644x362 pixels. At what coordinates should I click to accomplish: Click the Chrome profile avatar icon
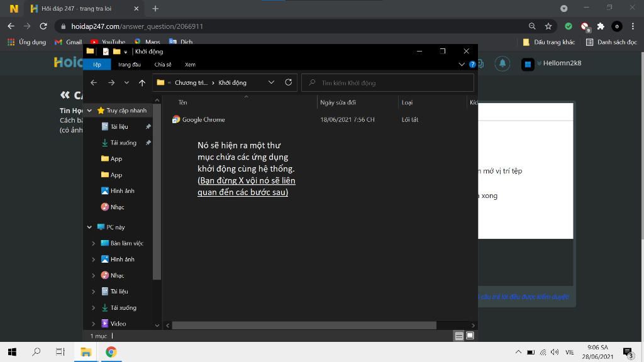(x=617, y=26)
